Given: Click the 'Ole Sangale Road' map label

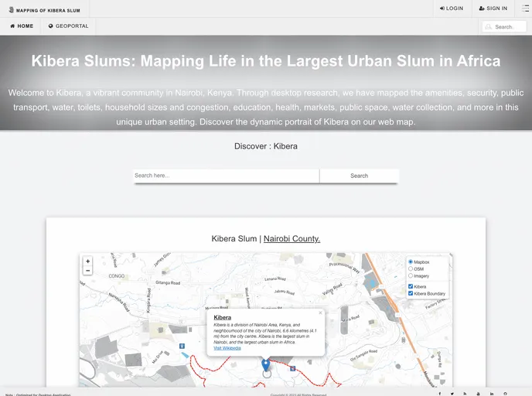Looking at the screenshot, I should [x=363, y=355].
